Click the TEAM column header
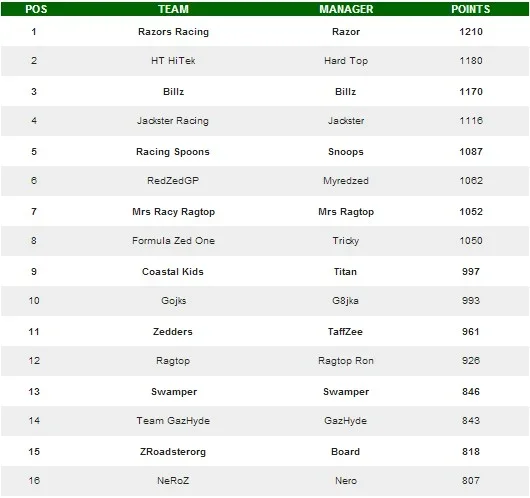The height and width of the screenshot is (498, 530). pyautogui.click(x=173, y=9)
